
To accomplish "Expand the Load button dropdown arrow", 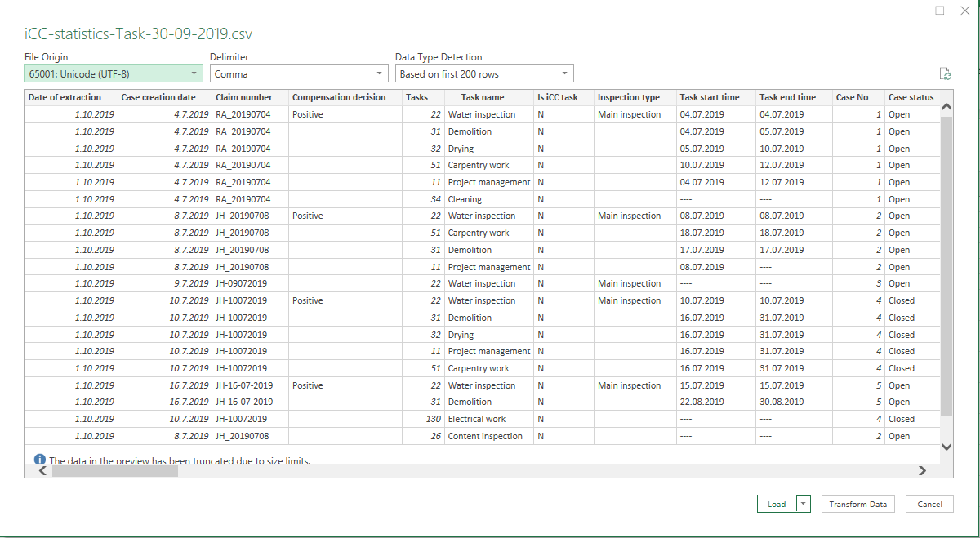I will click(804, 504).
